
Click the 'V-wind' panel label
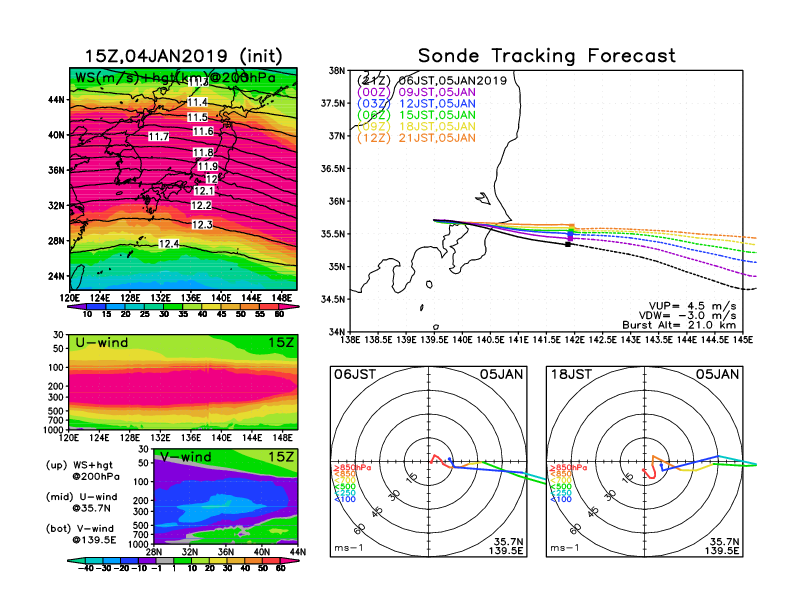pos(185,457)
